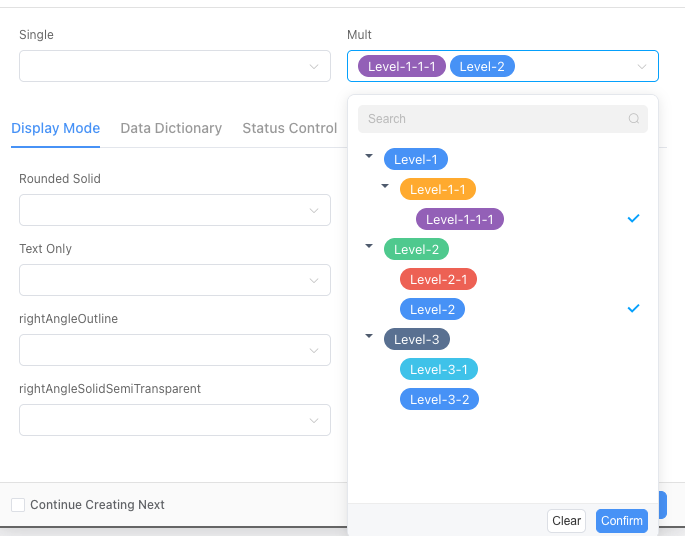This screenshot has height=536, width=685.
Task: Toggle Continue Creating Next checkbox
Action: coord(18,505)
